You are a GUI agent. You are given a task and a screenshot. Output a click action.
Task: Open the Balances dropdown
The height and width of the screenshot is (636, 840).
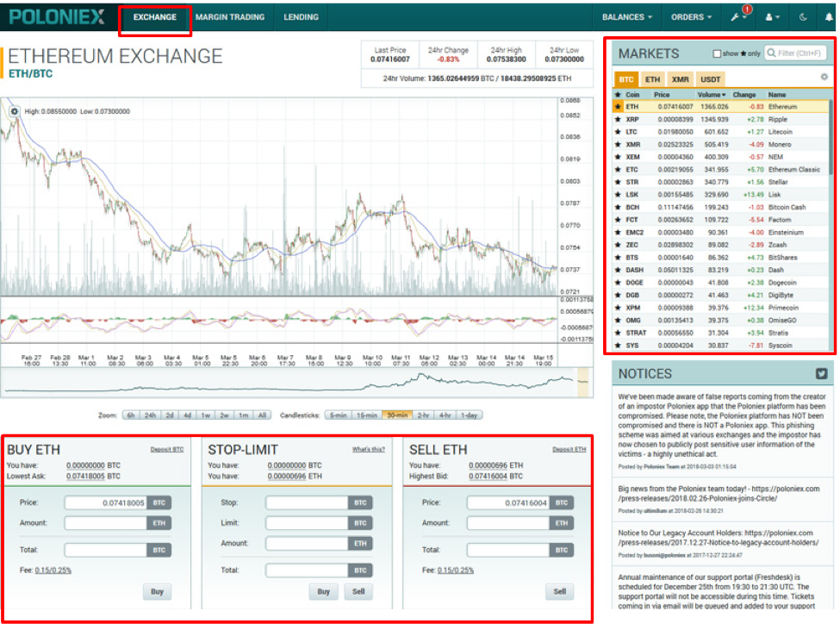[626, 16]
